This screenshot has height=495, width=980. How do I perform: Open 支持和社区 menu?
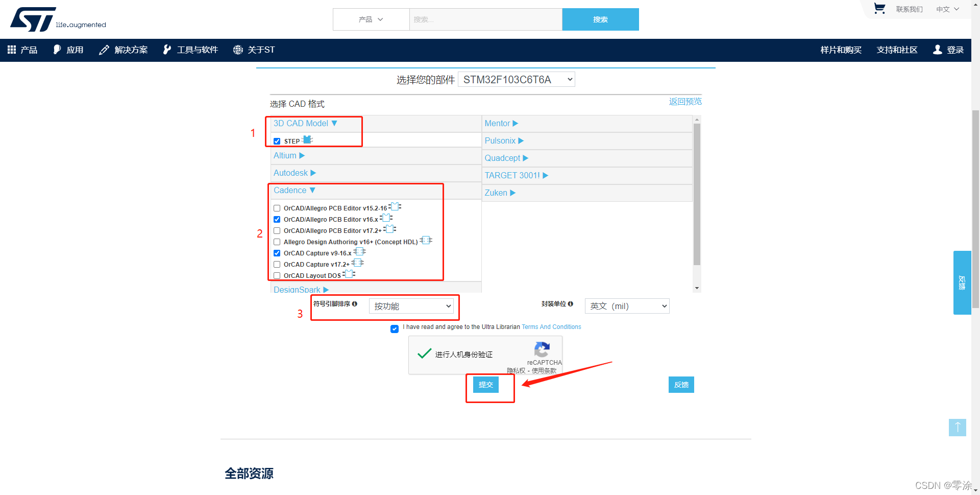coord(897,50)
